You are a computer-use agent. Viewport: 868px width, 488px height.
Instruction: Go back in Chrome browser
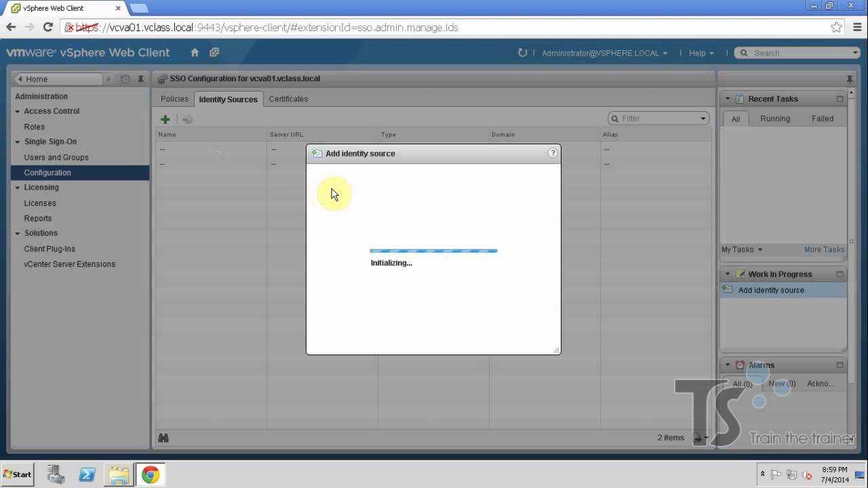11,27
